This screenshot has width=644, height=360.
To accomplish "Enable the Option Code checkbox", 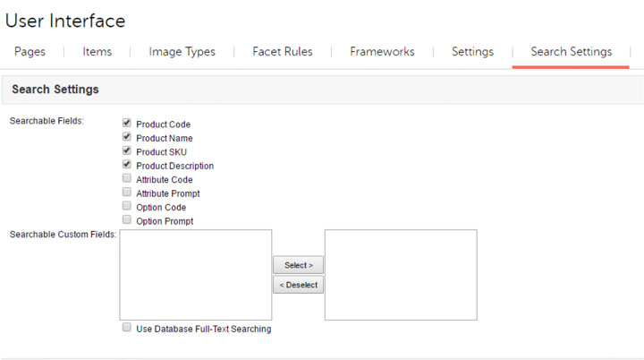I will tap(127, 206).
